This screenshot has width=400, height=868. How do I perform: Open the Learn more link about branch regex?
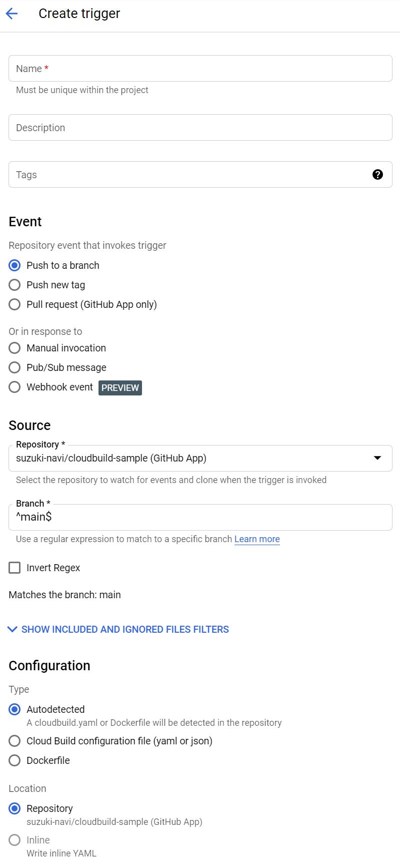point(257,539)
